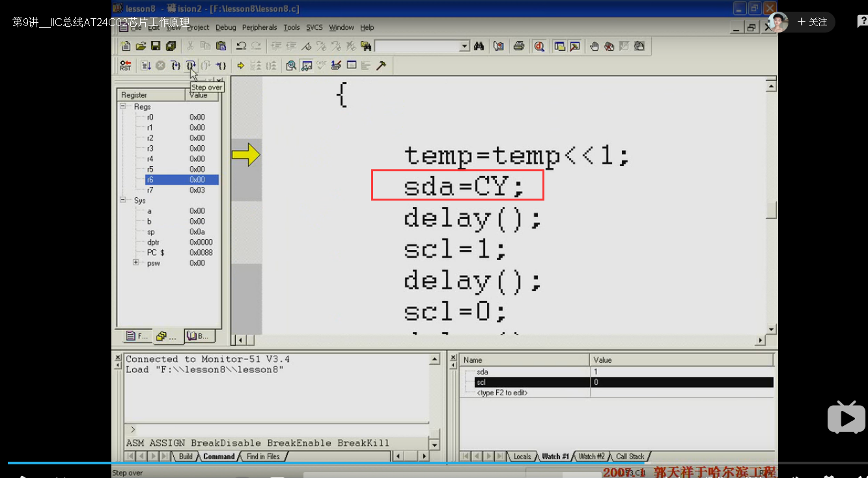Image resolution: width=868 pixels, height=478 pixels.
Task: Click the uploader avatar picture
Action: point(777,22)
